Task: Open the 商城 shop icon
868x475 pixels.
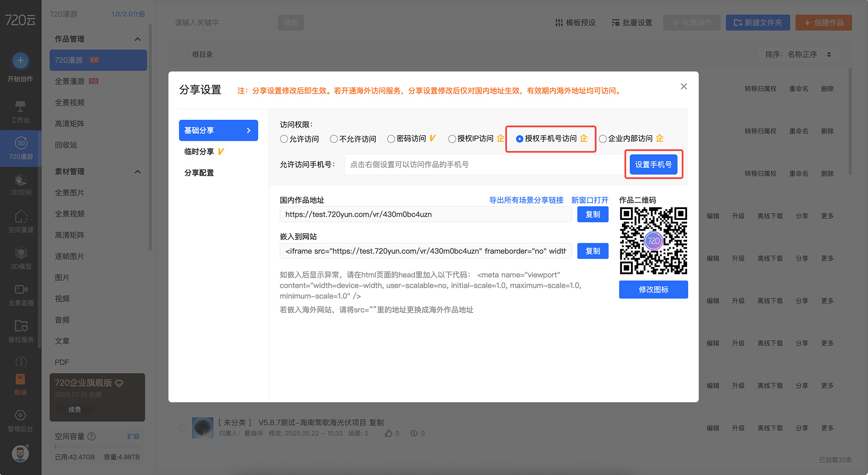Action: click(x=20, y=380)
